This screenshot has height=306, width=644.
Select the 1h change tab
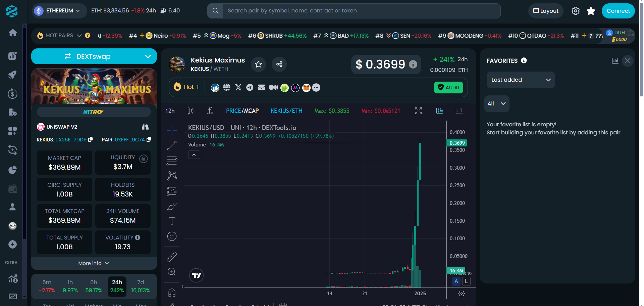pyautogui.click(x=70, y=286)
